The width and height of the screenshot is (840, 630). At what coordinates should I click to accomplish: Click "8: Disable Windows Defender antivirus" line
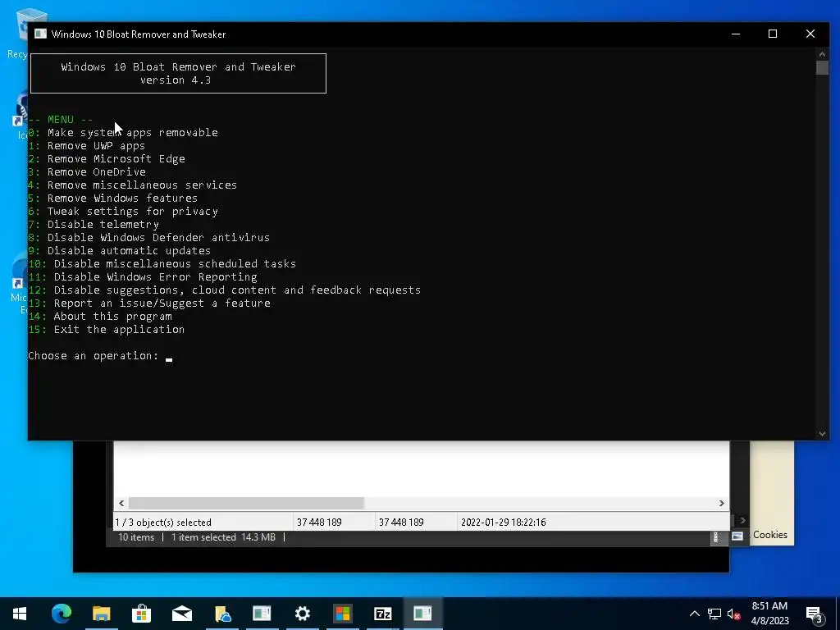point(149,237)
